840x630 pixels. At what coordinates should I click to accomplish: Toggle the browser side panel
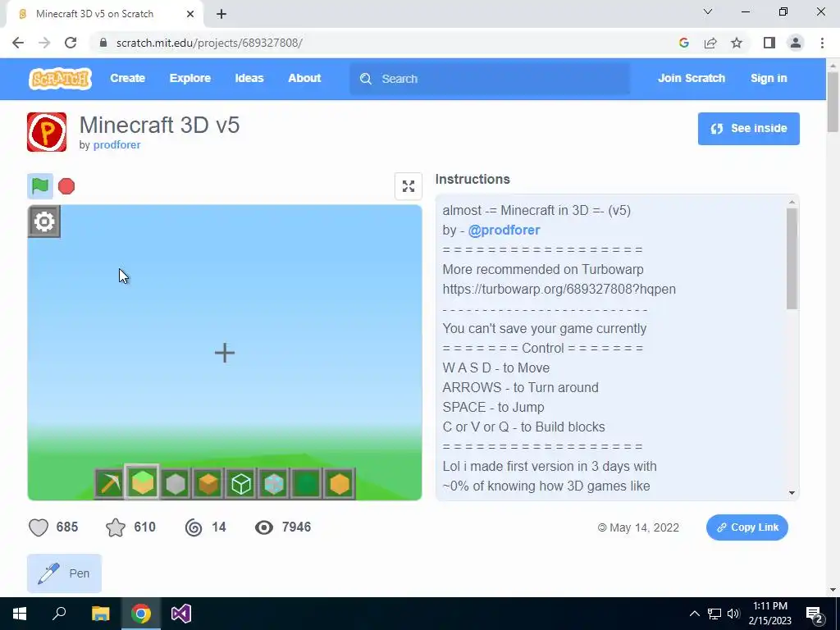(x=769, y=43)
